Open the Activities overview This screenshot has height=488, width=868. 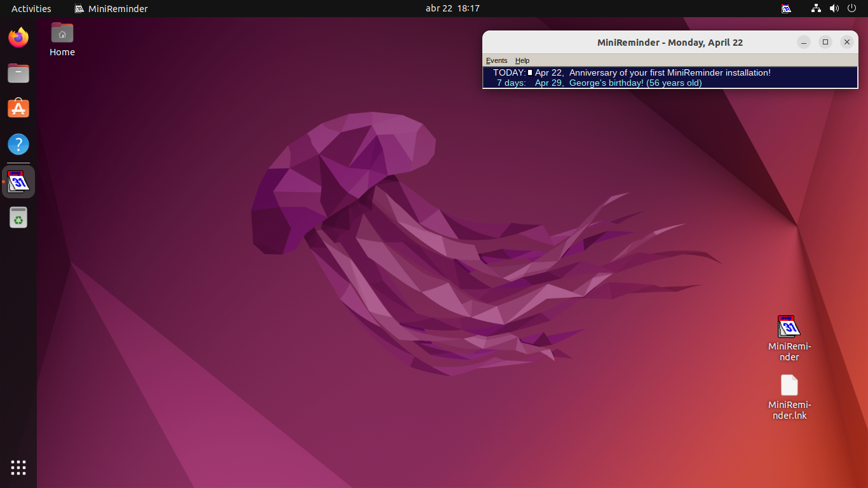(31, 8)
